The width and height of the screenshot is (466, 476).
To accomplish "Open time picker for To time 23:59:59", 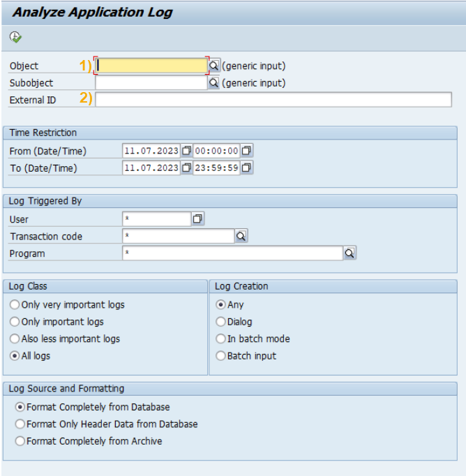I will (247, 168).
